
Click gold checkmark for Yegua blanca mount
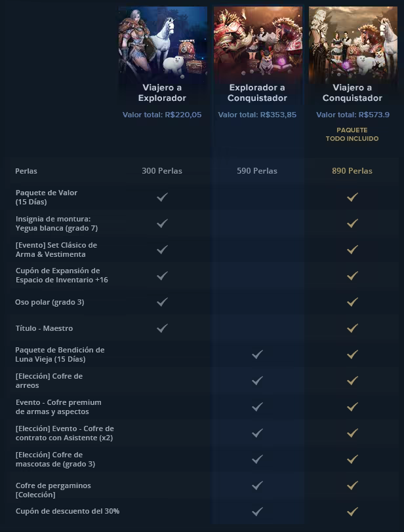[x=352, y=223]
